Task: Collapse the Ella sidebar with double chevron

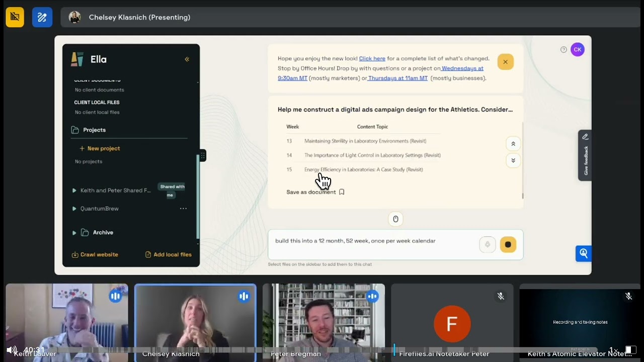Action: 187,59
